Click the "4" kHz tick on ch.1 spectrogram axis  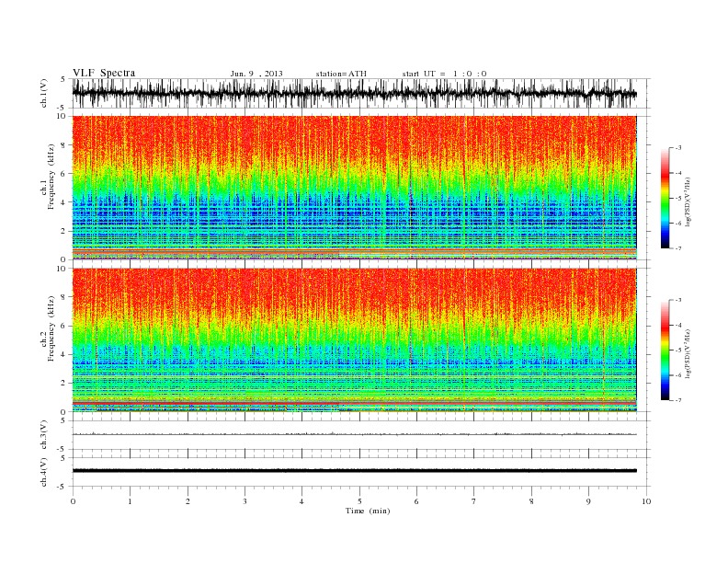click(63, 202)
